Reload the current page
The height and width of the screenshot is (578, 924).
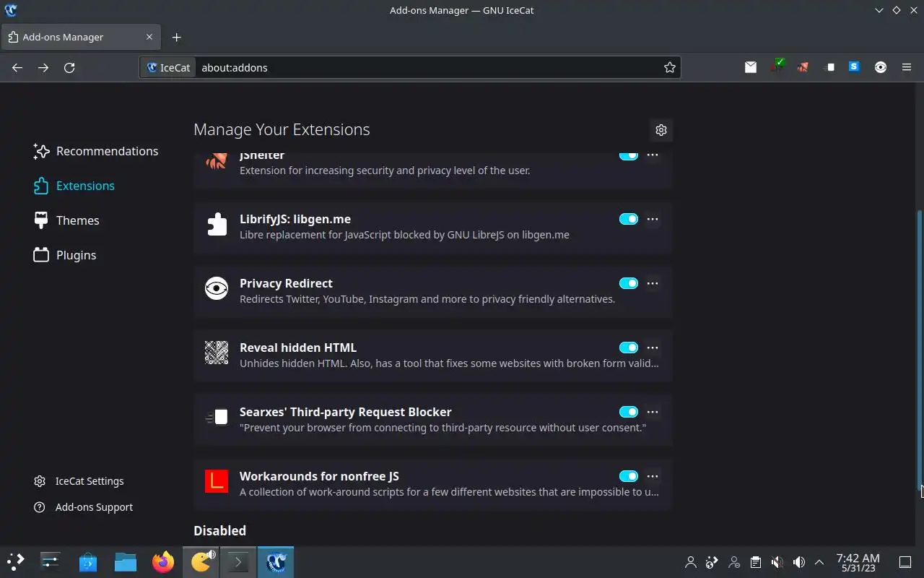tap(69, 67)
